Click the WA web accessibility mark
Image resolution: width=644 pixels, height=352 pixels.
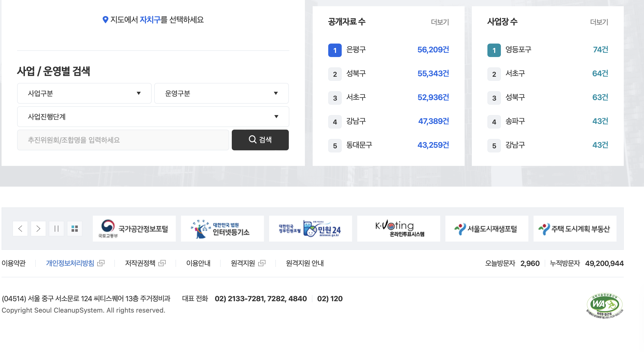[x=605, y=306]
